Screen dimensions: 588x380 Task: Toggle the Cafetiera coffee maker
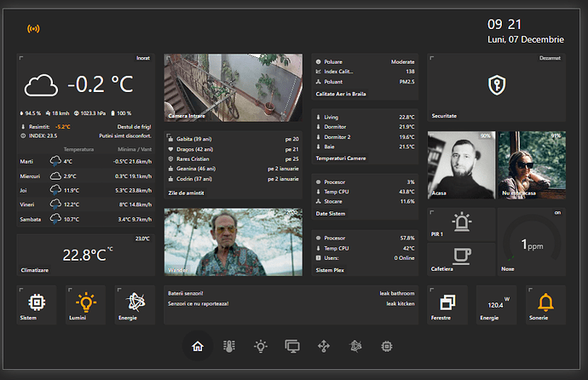(461, 255)
